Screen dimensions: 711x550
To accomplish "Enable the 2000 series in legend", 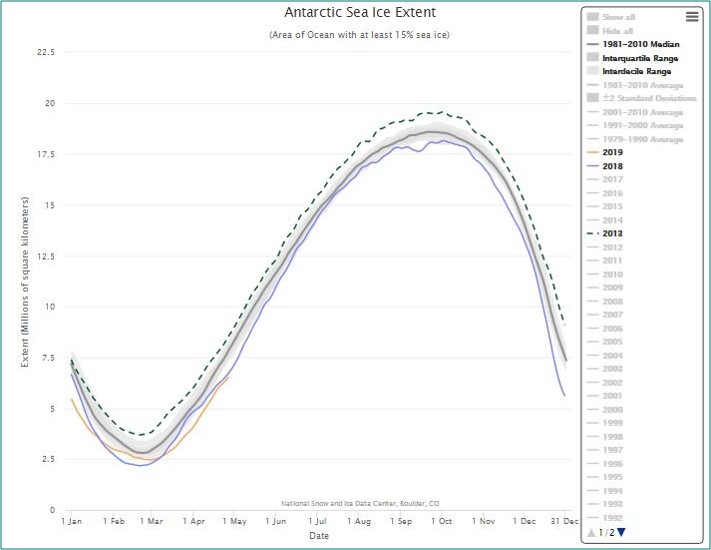I will coord(612,409).
